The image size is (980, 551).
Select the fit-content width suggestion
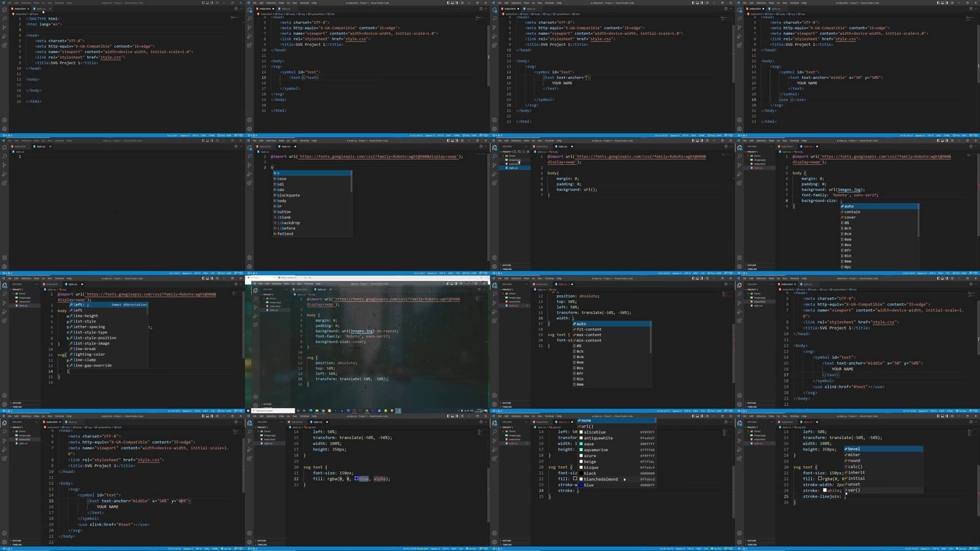point(612,329)
